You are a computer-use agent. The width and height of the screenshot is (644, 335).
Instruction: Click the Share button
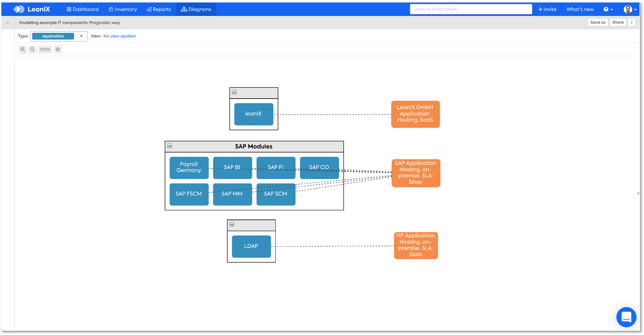tap(618, 22)
